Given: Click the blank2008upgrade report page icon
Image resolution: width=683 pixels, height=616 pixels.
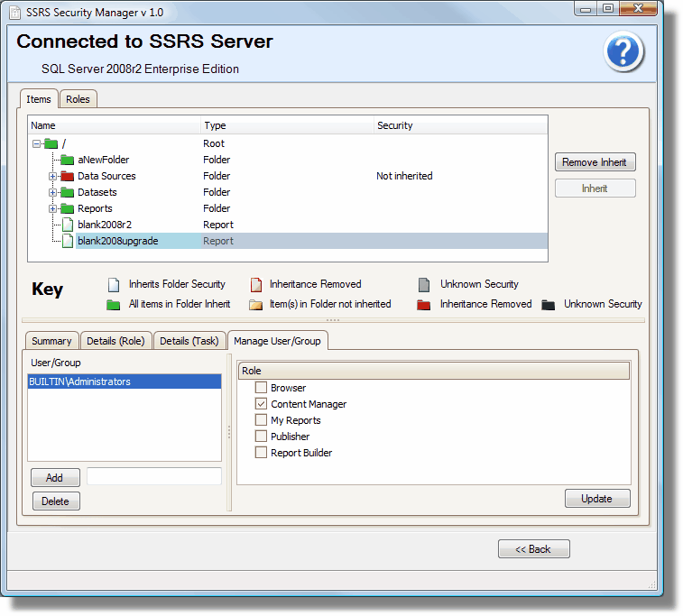Looking at the screenshot, I should tap(68, 241).
